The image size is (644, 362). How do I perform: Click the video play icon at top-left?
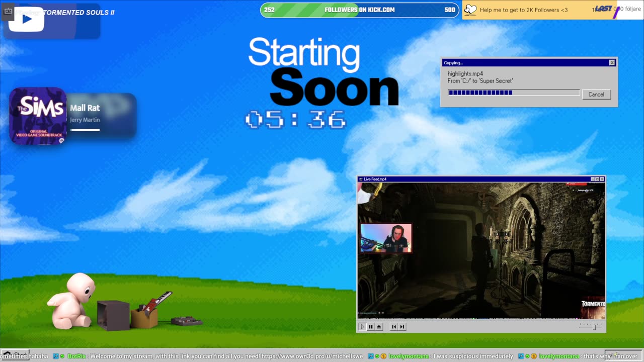point(27,19)
